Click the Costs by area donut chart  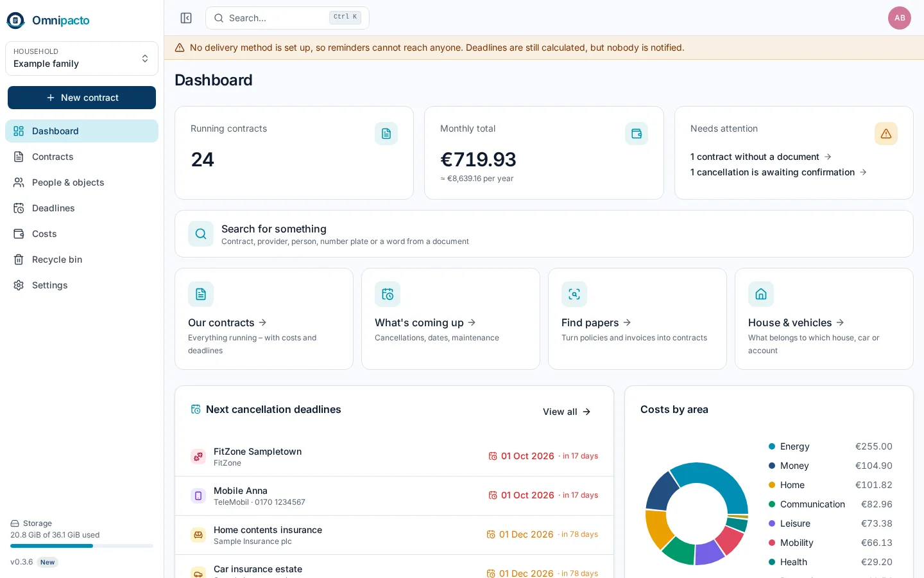tap(697, 514)
